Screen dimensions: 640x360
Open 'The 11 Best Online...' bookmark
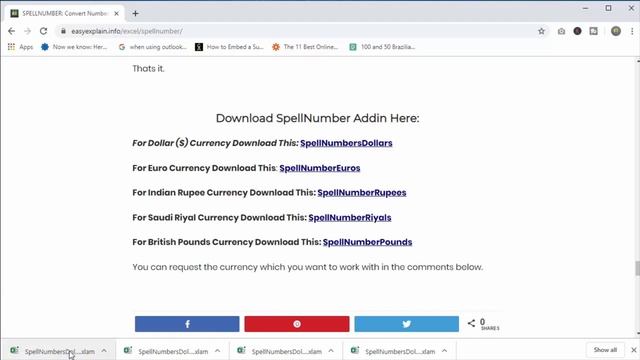305,47
